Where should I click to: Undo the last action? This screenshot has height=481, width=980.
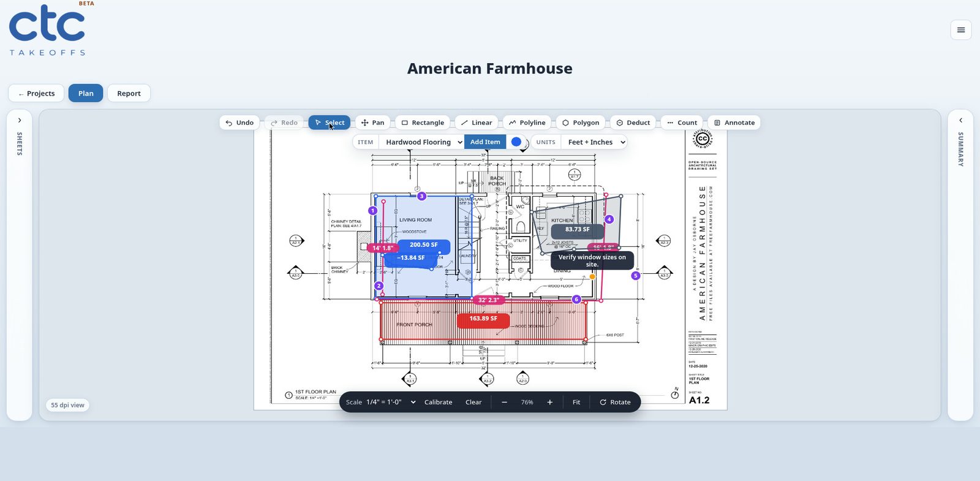(239, 123)
